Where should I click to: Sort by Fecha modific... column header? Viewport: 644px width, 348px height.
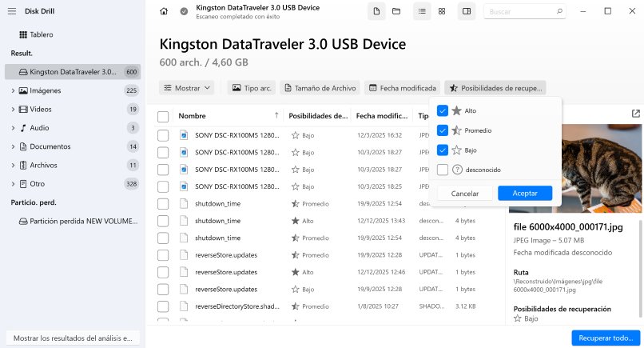point(382,116)
